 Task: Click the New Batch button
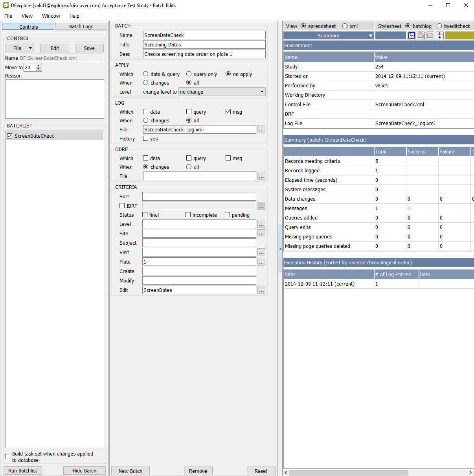pos(130,471)
